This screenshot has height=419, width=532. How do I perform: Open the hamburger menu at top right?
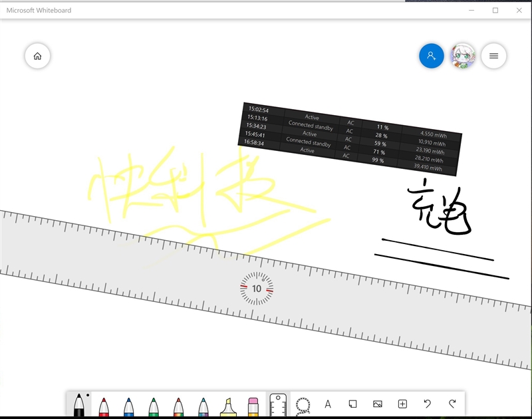coord(493,56)
